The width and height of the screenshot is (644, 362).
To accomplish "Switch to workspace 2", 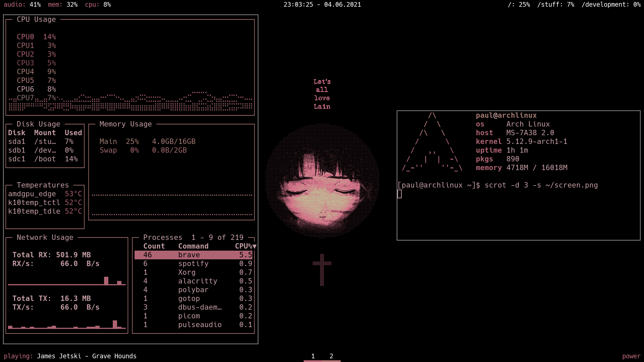I will (331, 356).
